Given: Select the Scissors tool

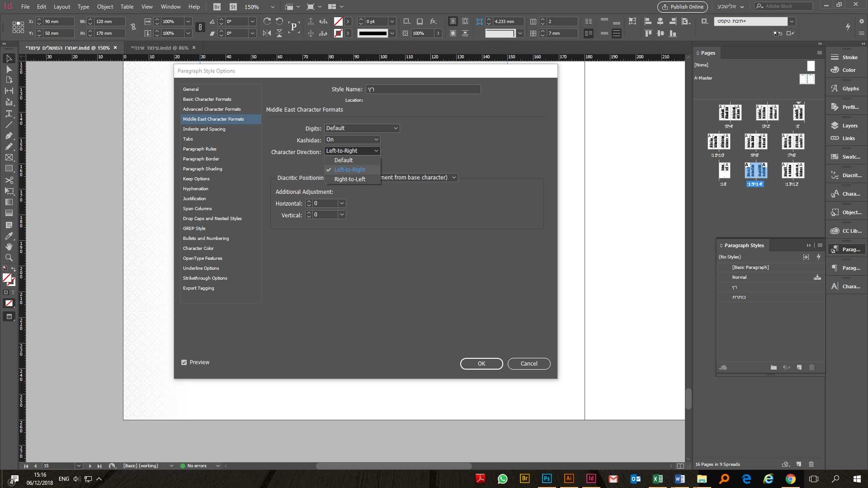Looking at the screenshot, I should [x=9, y=180].
